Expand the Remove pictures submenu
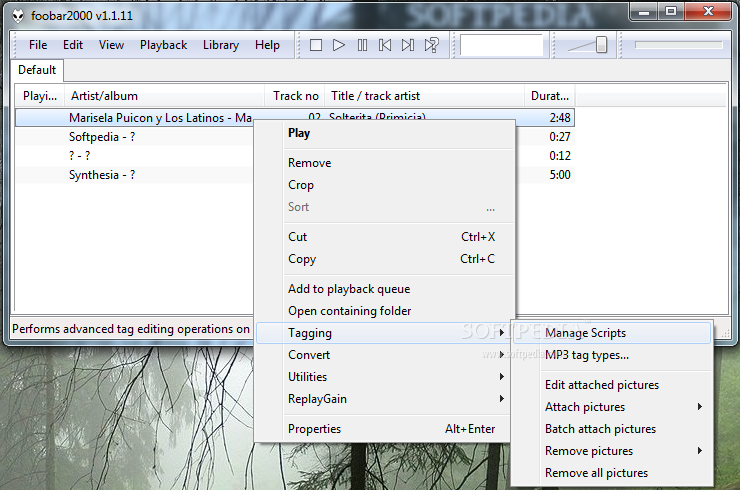The height and width of the screenshot is (490, 740). pyautogui.click(x=612, y=451)
